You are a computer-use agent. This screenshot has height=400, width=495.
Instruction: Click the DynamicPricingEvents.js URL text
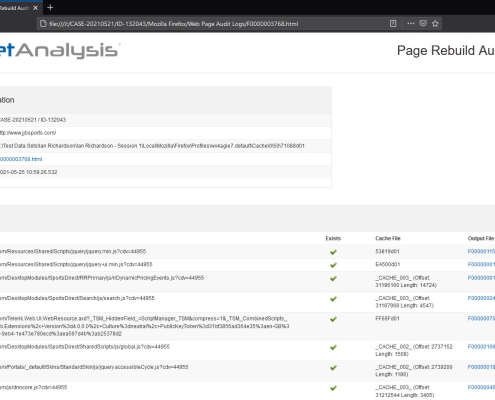(102, 278)
